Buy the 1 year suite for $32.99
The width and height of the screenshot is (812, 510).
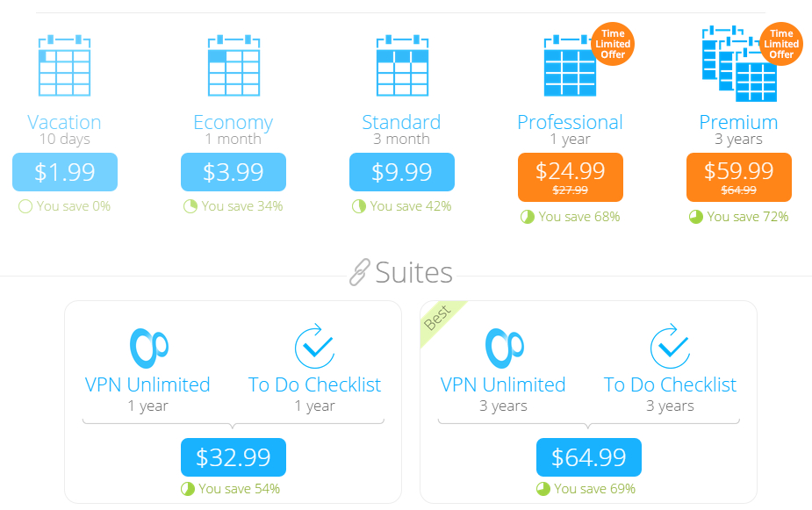[234, 457]
